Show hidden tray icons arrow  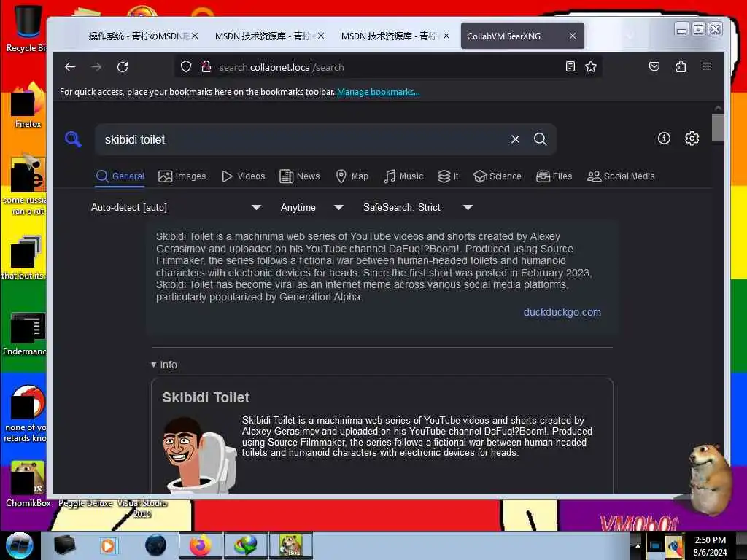coord(638,546)
